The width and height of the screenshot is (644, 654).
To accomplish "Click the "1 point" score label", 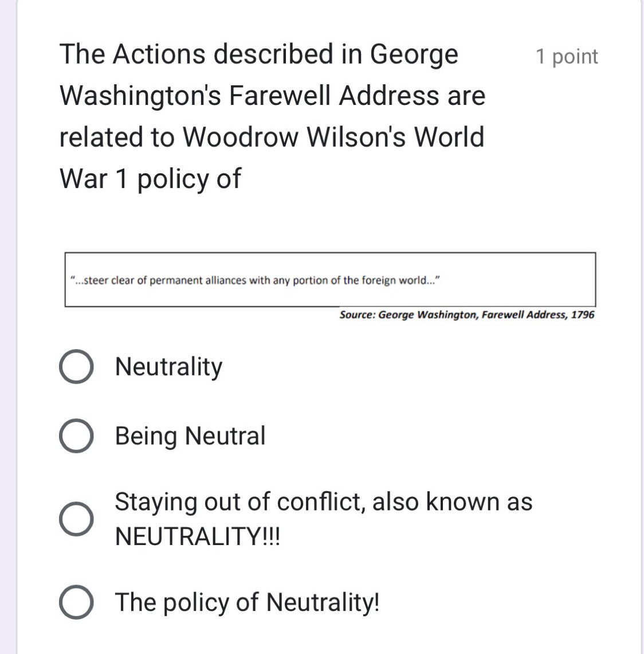I will 566,57.
